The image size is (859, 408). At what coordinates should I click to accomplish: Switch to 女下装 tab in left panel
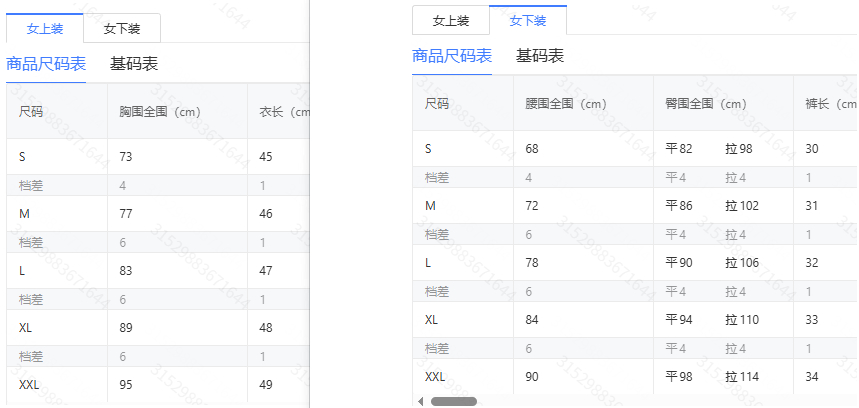point(122,28)
